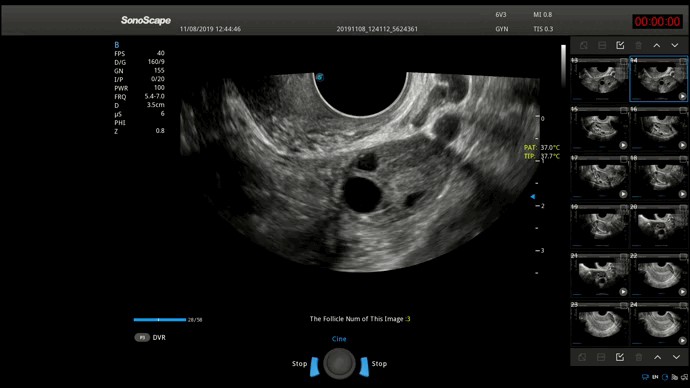
Task: Click the GN gain value 155
Action: pos(159,70)
